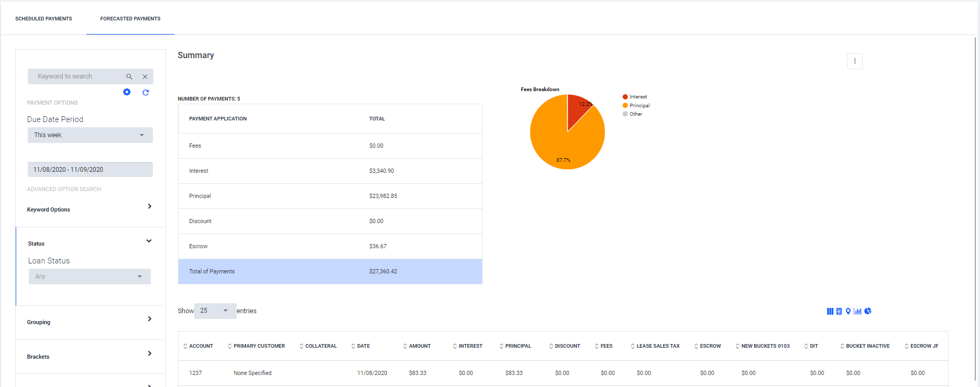Click the columns view icon
This screenshot has height=387, width=980.
pos(830,311)
